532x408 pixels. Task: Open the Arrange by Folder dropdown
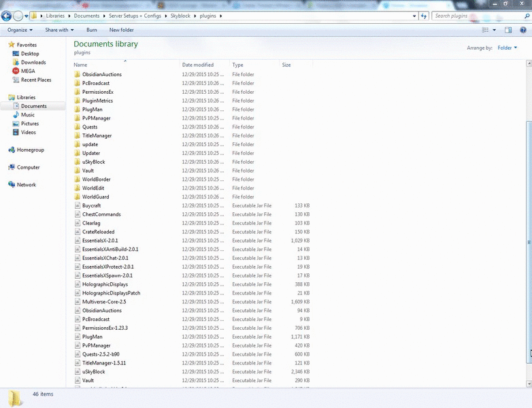point(508,48)
